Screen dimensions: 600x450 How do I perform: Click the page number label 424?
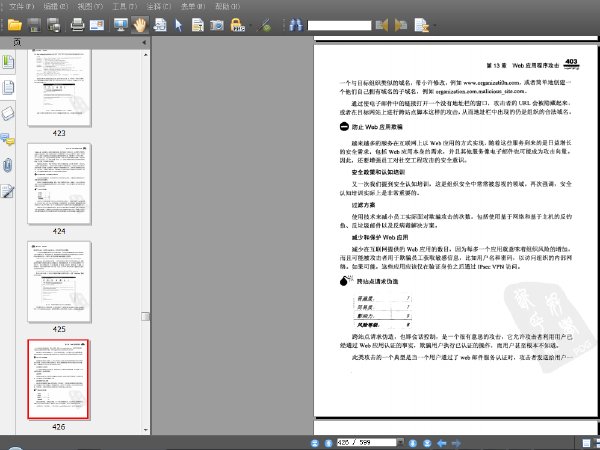pos(59,231)
